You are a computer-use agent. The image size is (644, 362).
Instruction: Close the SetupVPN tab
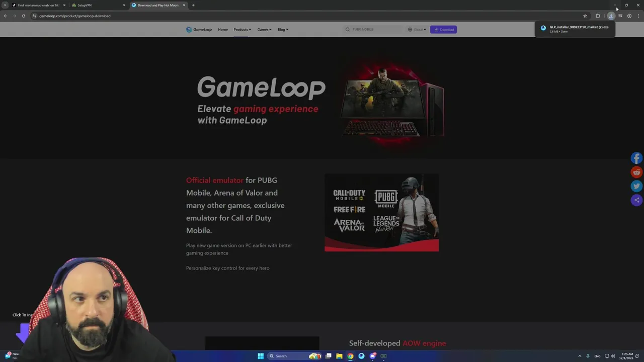(124, 5)
